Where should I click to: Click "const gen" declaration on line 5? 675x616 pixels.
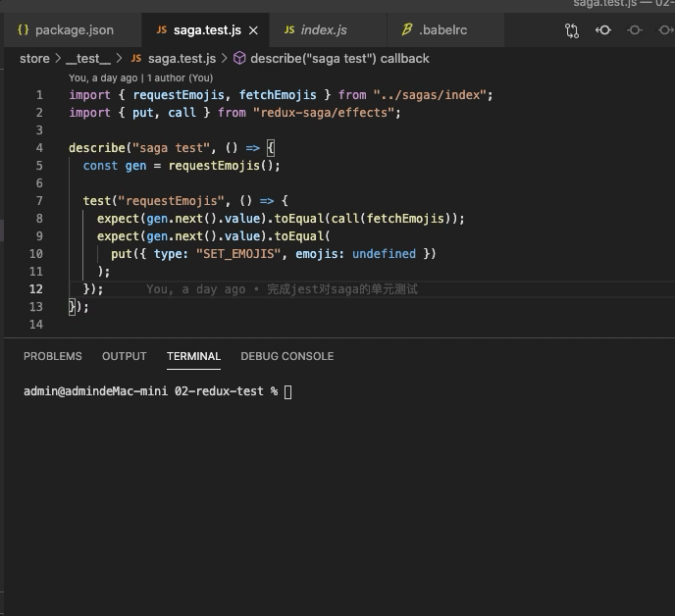[x=115, y=166]
